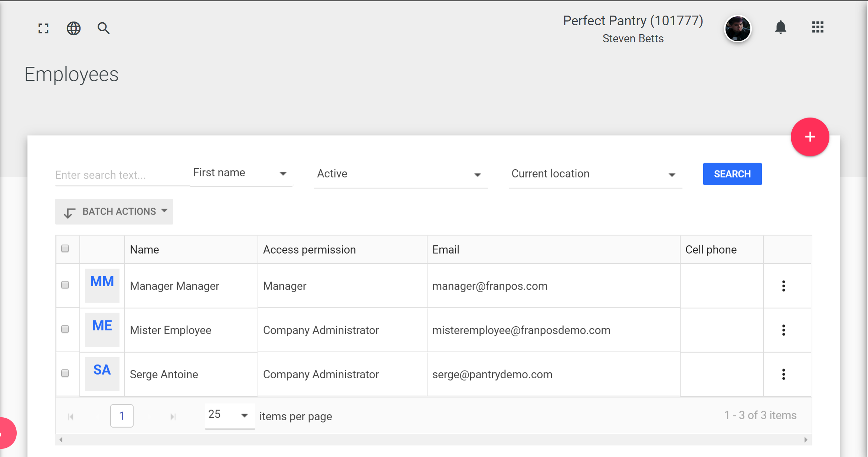The width and height of the screenshot is (868, 457).
Task: Add new employee with red plus button
Action: pyautogui.click(x=809, y=137)
